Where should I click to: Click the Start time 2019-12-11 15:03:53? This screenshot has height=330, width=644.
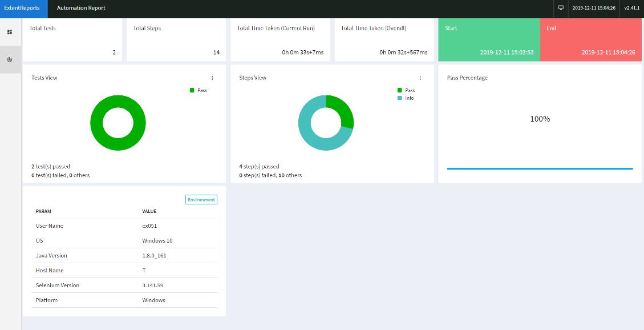point(507,52)
